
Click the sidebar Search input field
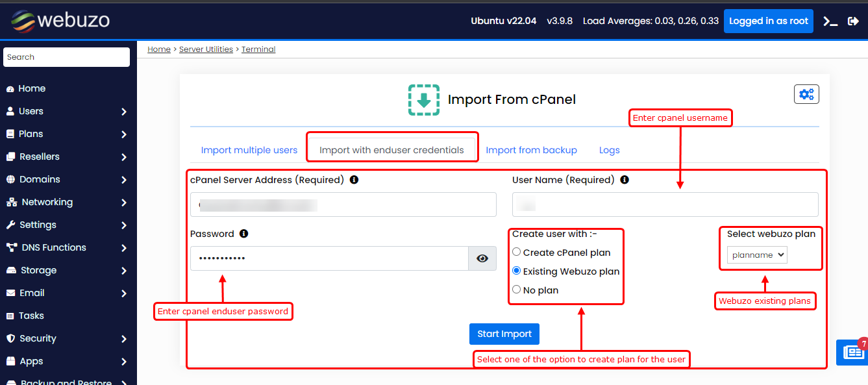[x=66, y=57]
